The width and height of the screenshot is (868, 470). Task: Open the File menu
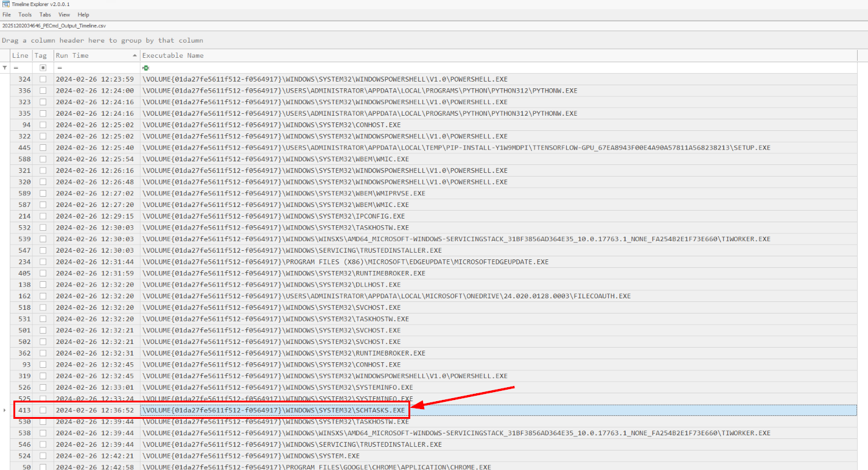7,15
